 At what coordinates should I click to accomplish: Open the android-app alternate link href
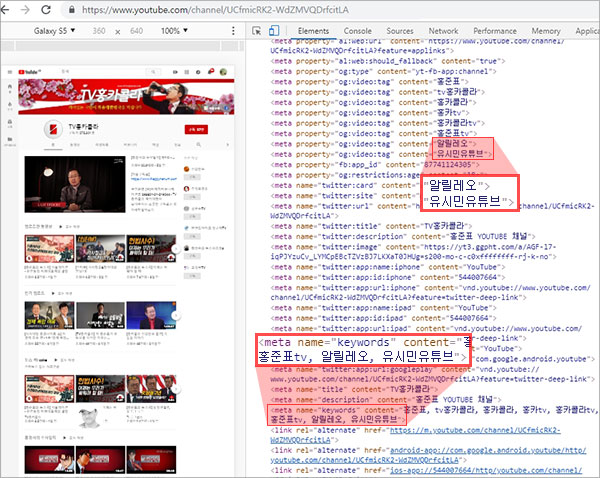pos(428,455)
